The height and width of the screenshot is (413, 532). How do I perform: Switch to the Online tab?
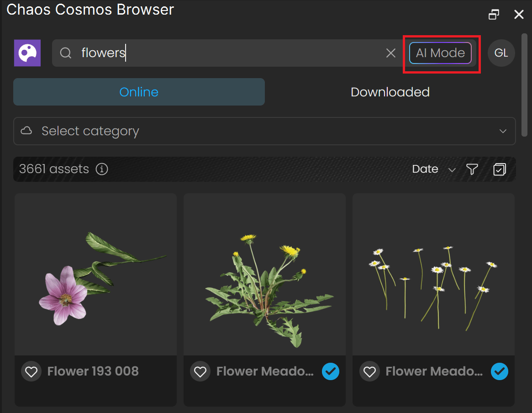tap(139, 92)
